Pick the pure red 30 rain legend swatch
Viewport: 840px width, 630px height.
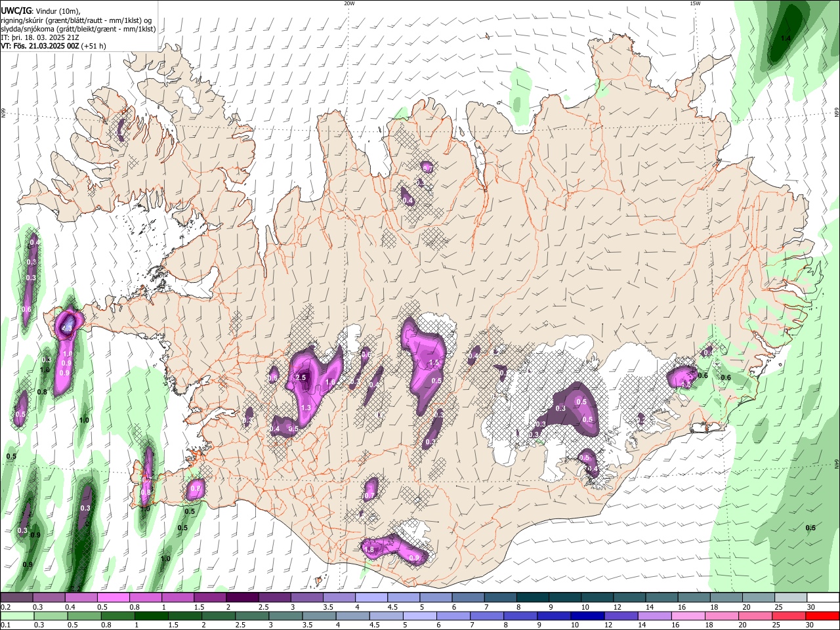tap(822, 616)
